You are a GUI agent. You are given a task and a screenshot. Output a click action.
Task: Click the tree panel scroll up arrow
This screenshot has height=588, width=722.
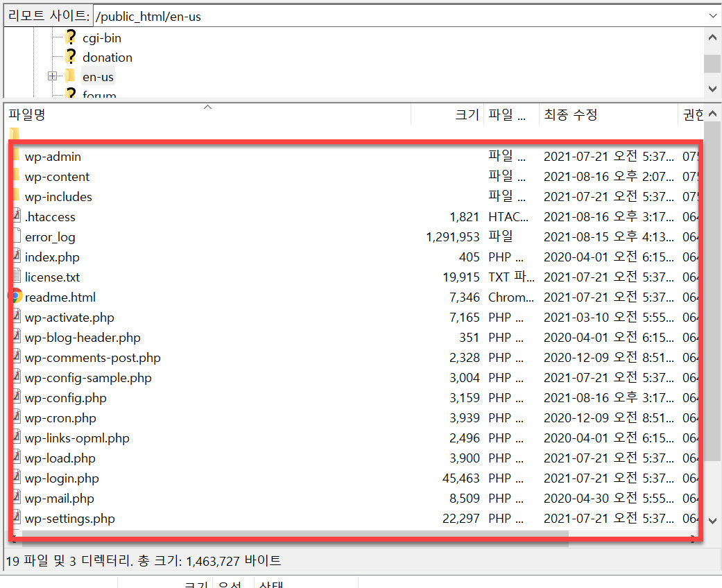(x=712, y=37)
